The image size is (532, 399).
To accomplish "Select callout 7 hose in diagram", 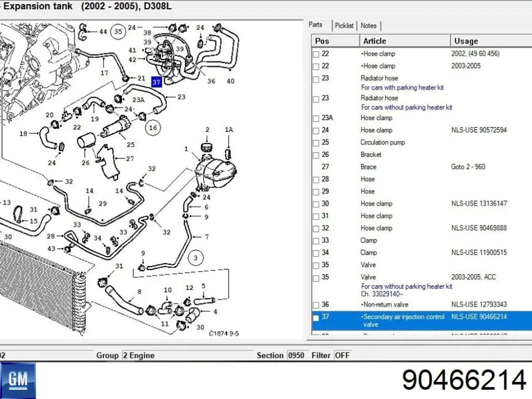I will tap(207, 237).
